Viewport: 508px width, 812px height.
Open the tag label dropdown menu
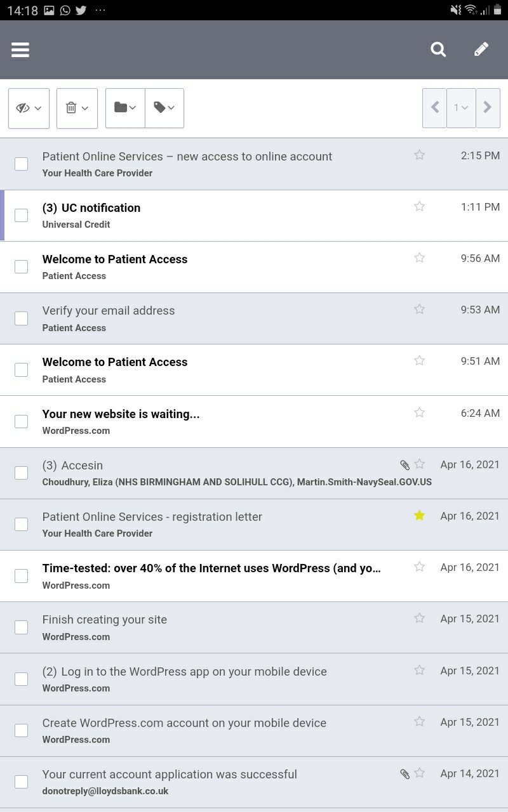coord(164,108)
